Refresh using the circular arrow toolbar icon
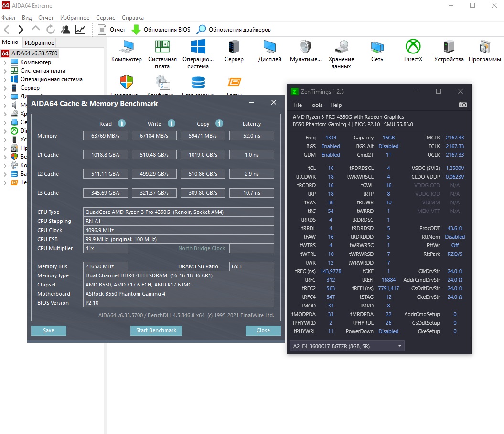Image resolution: width=504 pixels, height=434 pixels. pos(51,30)
